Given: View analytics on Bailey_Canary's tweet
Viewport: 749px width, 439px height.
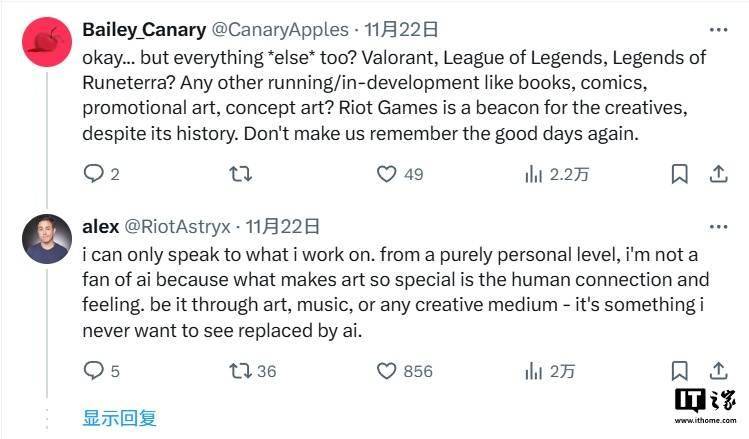Looking at the screenshot, I should 534,174.
